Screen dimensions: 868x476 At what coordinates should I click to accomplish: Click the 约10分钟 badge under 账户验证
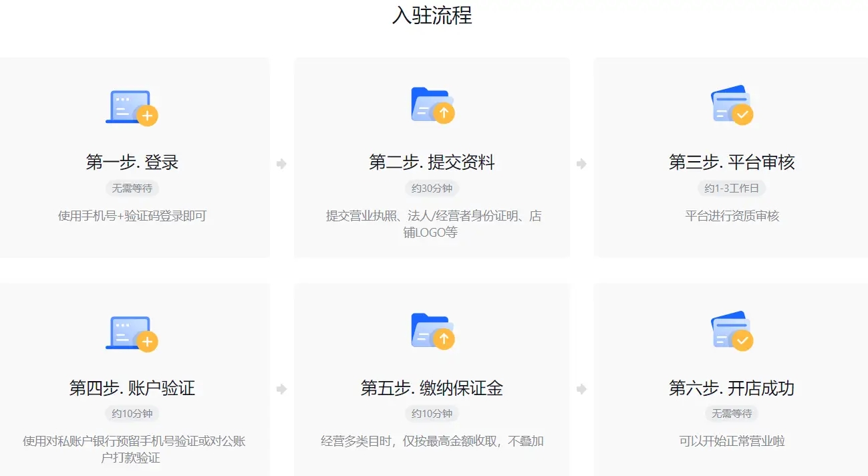132,414
